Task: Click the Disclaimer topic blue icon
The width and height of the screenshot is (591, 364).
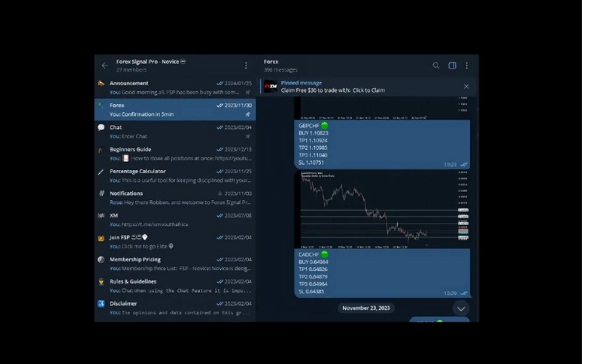Action: point(101,303)
